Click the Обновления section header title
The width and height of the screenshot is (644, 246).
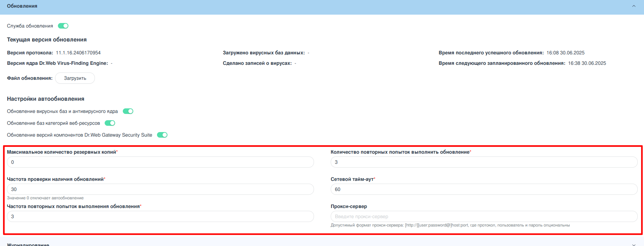pos(22,6)
